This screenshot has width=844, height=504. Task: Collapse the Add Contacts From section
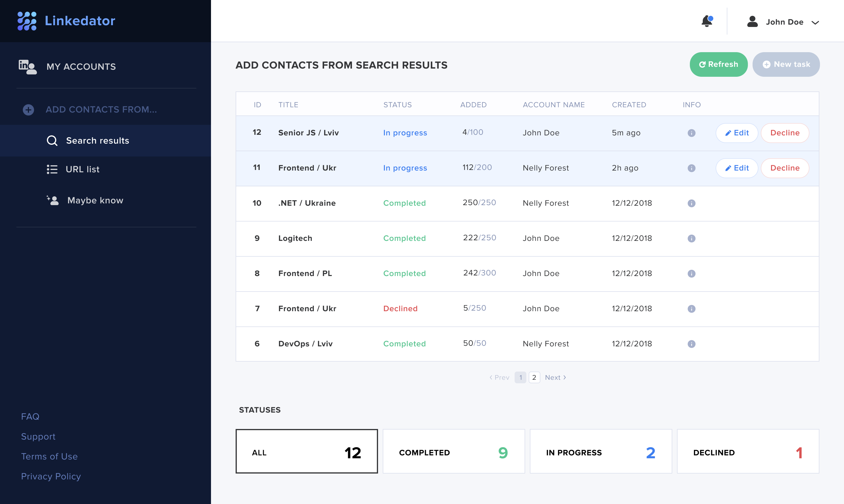[101, 110]
